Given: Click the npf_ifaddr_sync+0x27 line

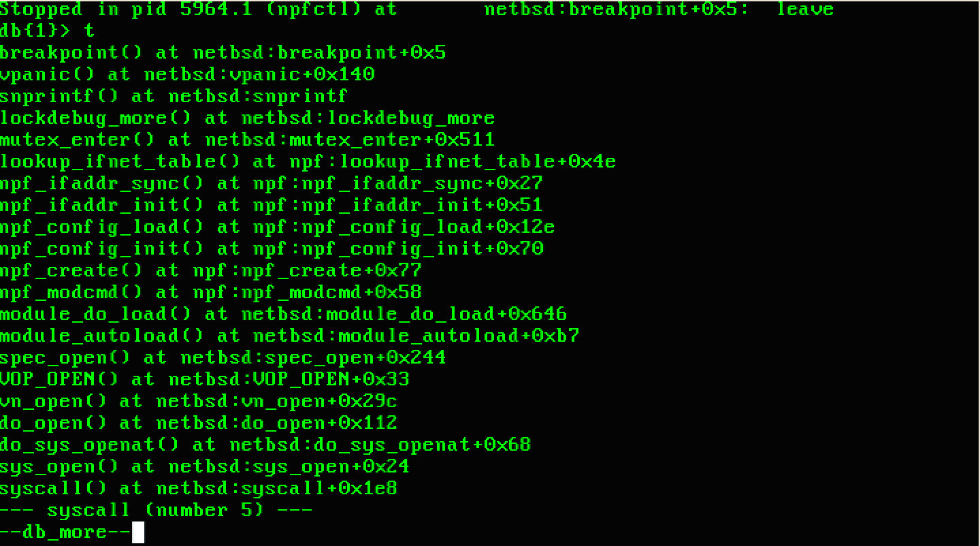Looking at the screenshot, I should click(x=272, y=183).
